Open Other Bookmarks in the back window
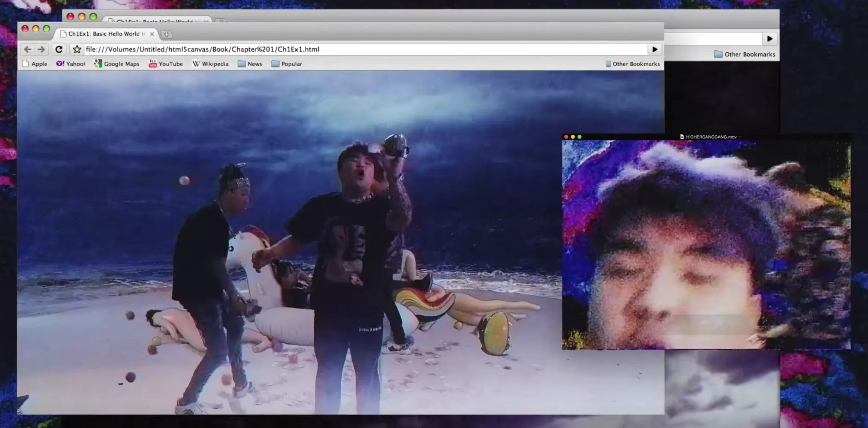The image size is (868, 428). (745, 54)
